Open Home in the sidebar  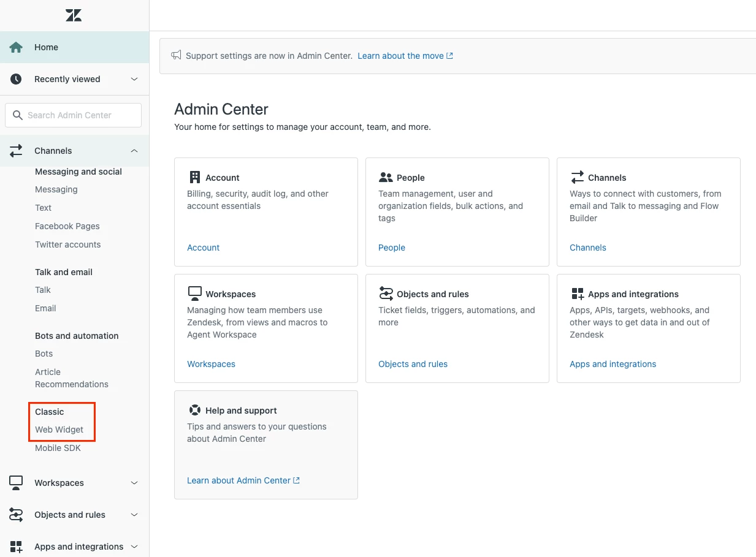[74, 47]
